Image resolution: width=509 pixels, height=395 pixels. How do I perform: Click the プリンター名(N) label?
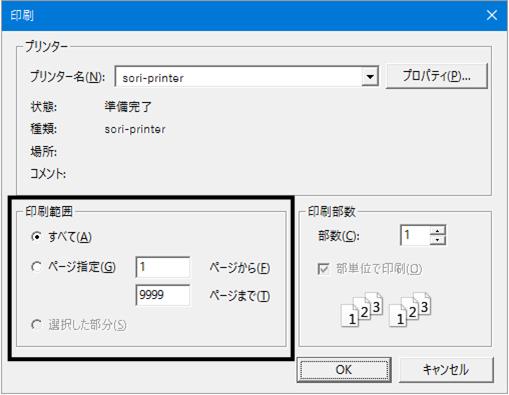coord(68,77)
